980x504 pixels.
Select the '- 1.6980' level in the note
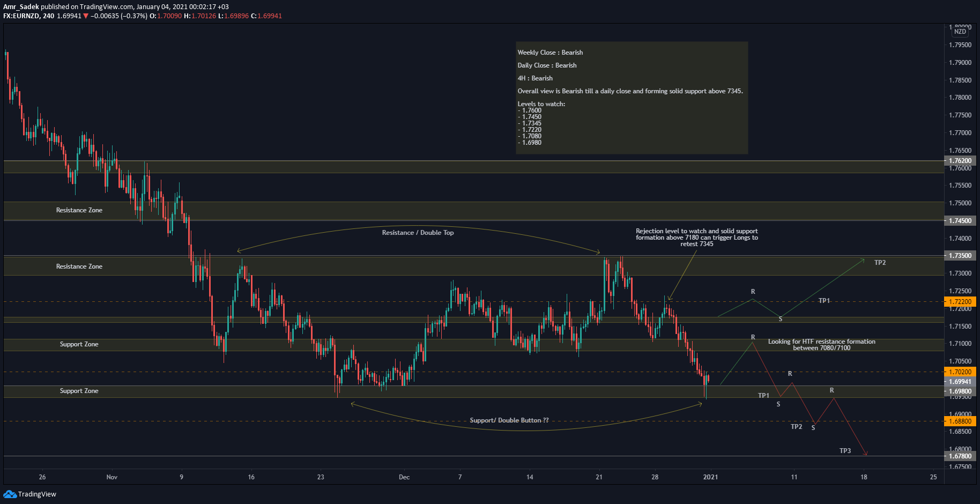(530, 143)
